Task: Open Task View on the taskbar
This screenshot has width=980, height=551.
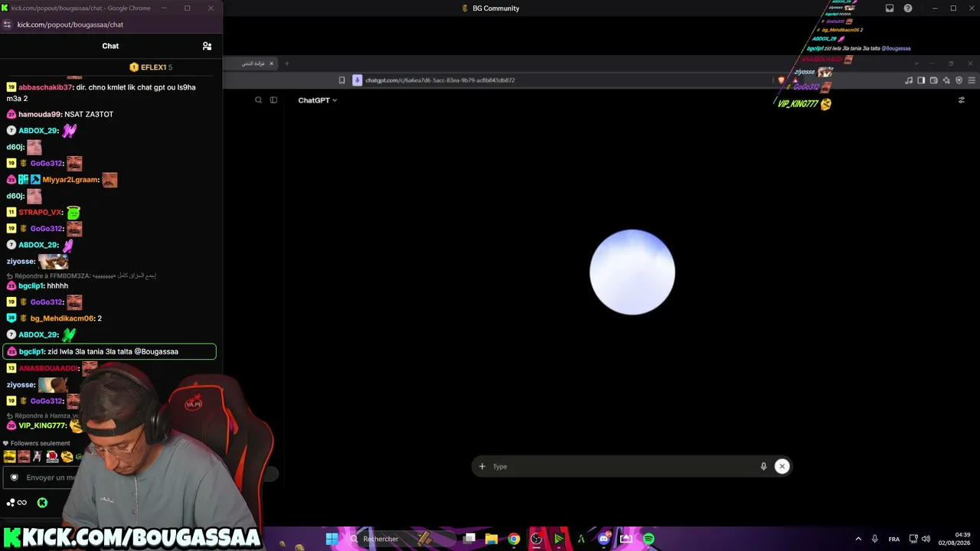Action: (x=469, y=539)
